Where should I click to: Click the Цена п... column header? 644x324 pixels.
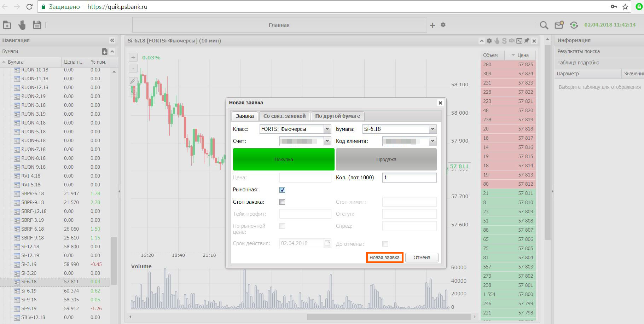[74, 62]
